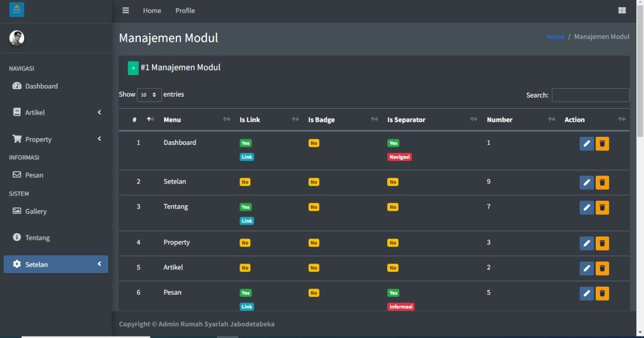The image size is (644, 338).
Task: Click the Home breadcrumb link
Action: [555, 37]
